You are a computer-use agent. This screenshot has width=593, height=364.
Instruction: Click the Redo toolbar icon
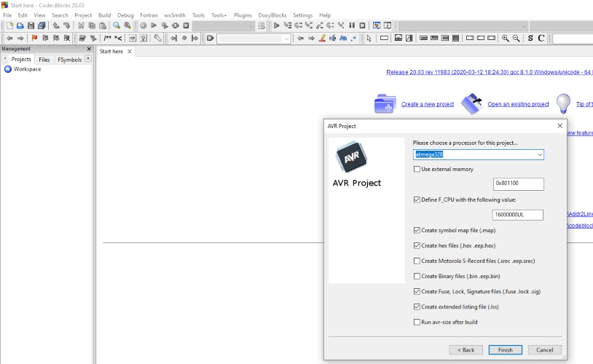point(66,25)
